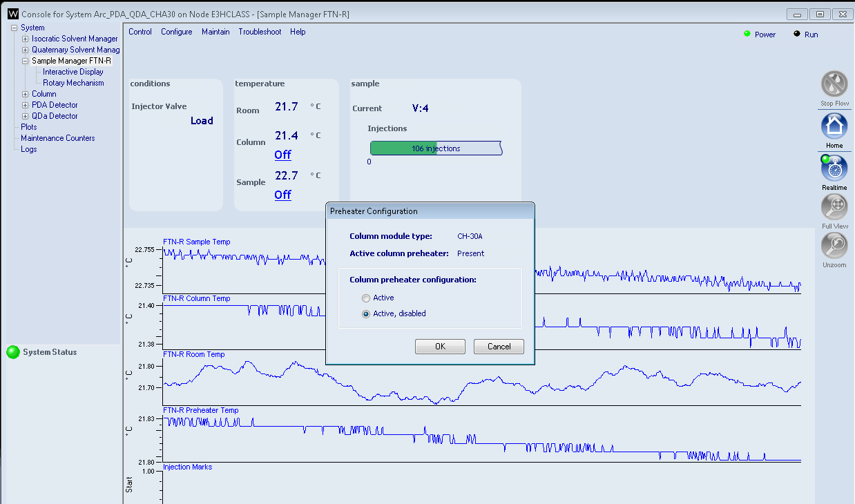Open the Realtime stopwatch icon
855x504 pixels.
click(834, 168)
